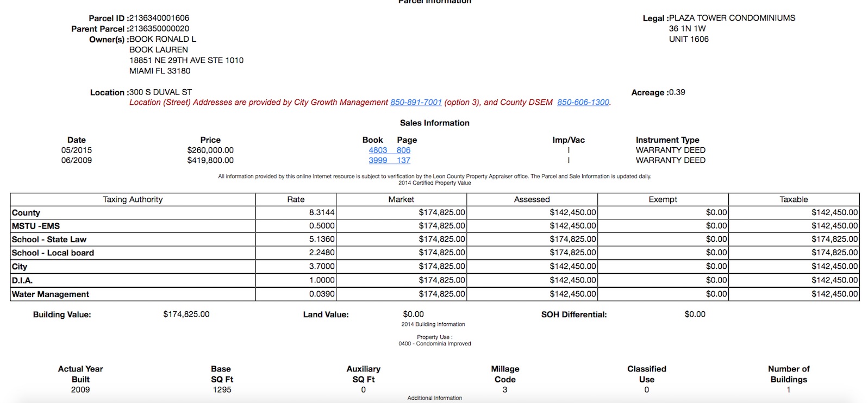Image resolution: width=868 pixels, height=403 pixels.
Task: Click MSTU -EMS rate 0.5000
Action: [322, 226]
